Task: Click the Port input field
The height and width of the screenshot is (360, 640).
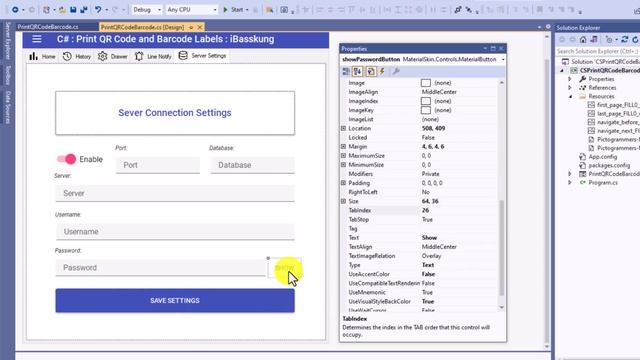Action: click(x=158, y=165)
